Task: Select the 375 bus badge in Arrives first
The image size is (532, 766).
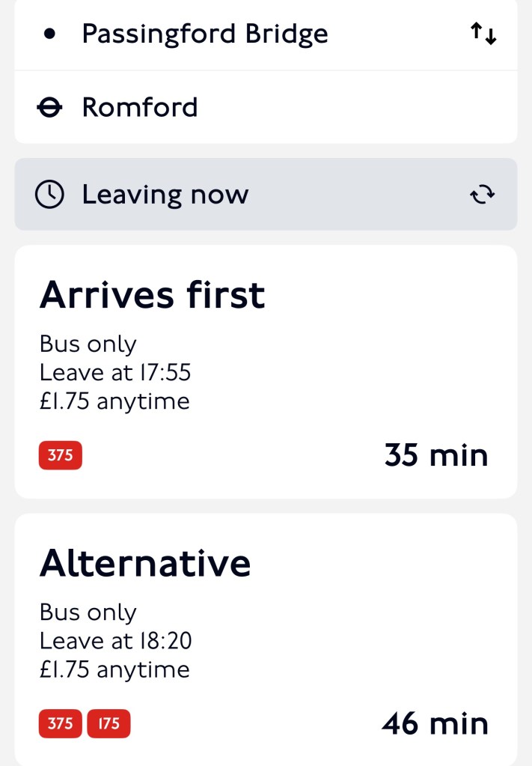Action: [60, 455]
